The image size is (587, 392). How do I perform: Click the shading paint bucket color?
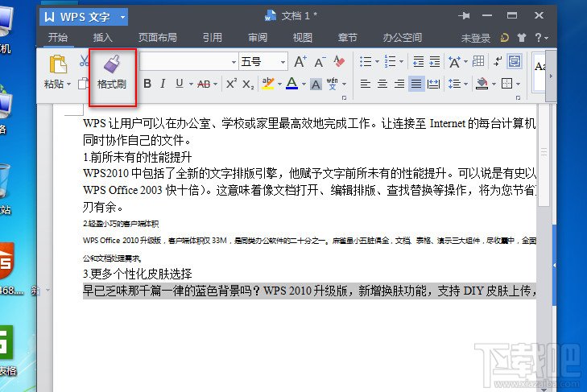(x=482, y=84)
